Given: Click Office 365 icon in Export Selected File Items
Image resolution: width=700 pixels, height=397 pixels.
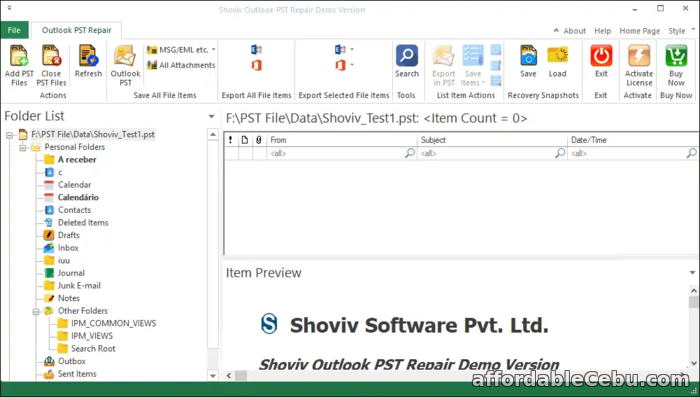Looking at the screenshot, I should pos(340,66).
